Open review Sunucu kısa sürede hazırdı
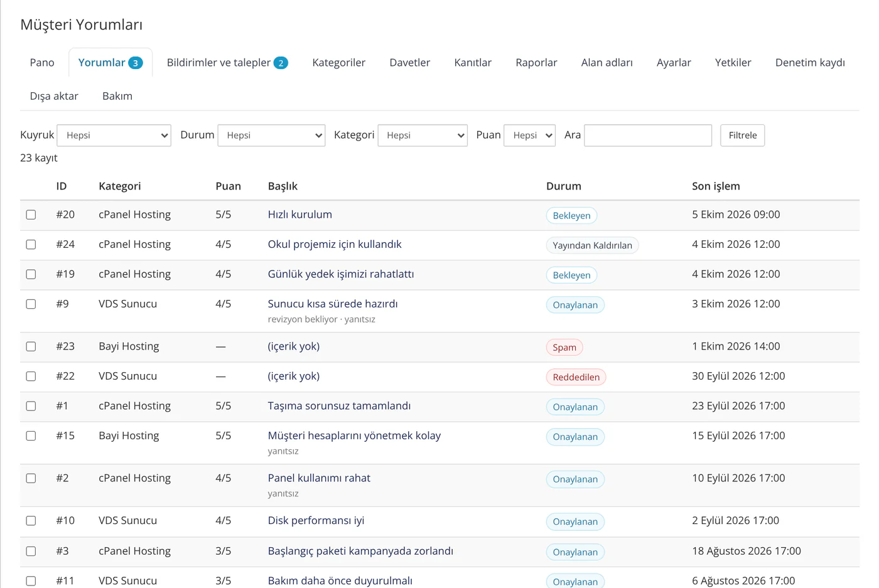The height and width of the screenshot is (588, 879). point(333,304)
